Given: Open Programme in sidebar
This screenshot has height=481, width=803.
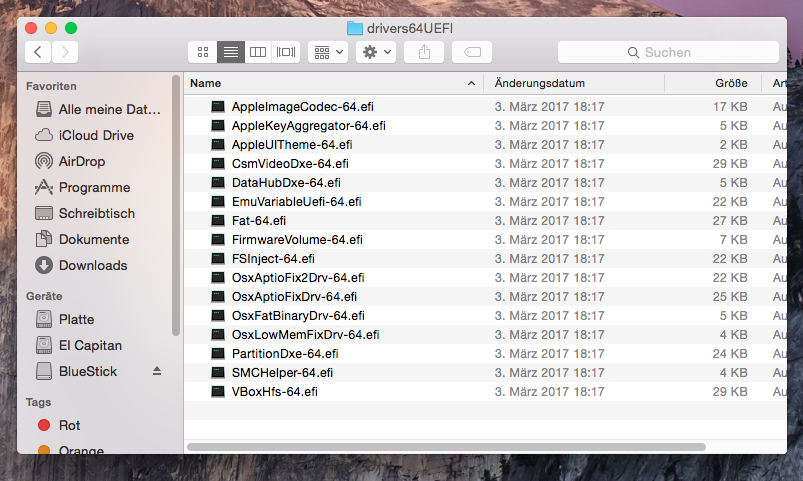Looking at the screenshot, I should 83,187.
